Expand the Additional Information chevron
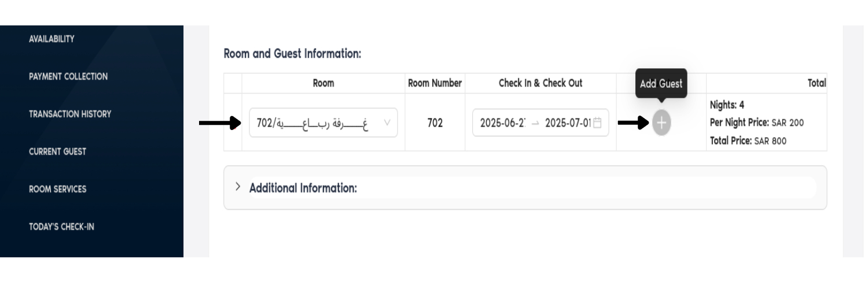The height and width of the screenshot is (289, 868). [x=237, y=187]
